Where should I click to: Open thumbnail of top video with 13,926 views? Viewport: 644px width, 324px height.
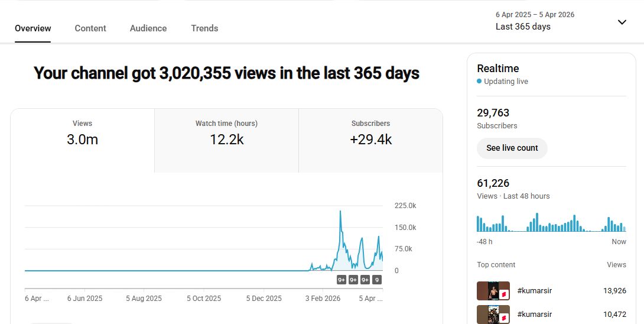pos(488,291)
